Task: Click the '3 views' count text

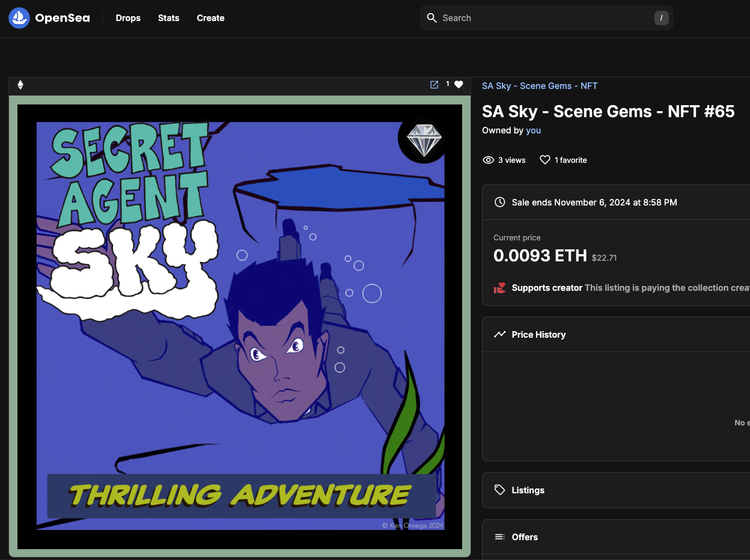Action: click(x=512, y=160)
